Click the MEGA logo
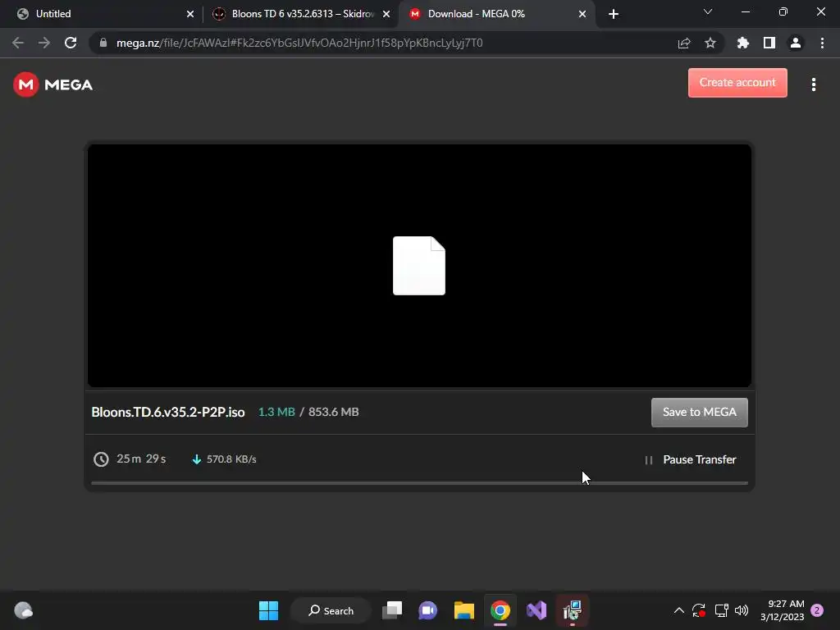 point(53,84)
